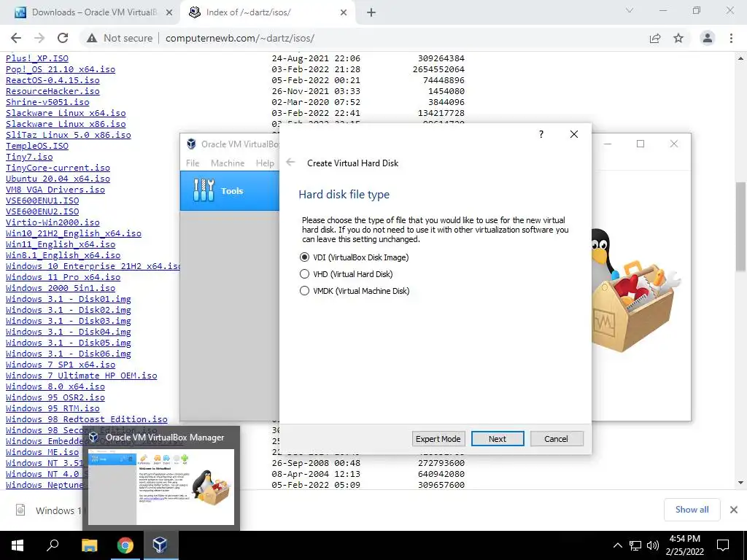The height and width of the screenshot is (560, 747).
Task: Bookmark this page with star
Action: pos(678,38)
